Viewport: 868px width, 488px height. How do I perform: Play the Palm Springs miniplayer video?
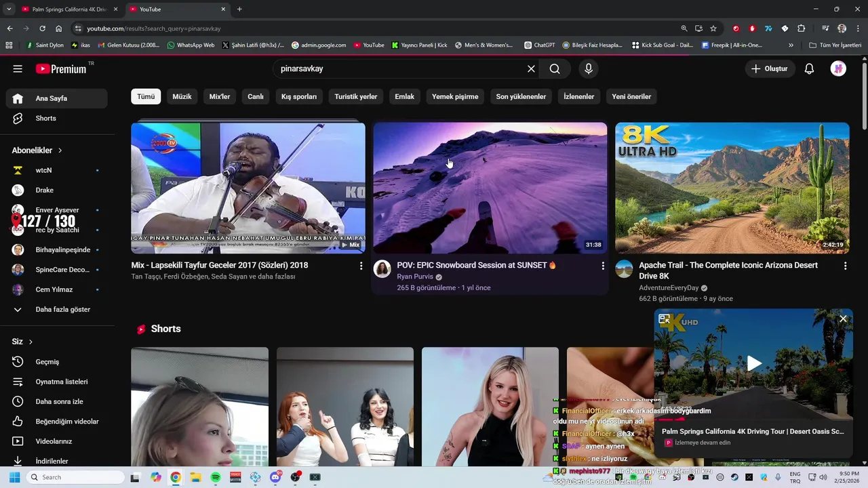[754, 363]
